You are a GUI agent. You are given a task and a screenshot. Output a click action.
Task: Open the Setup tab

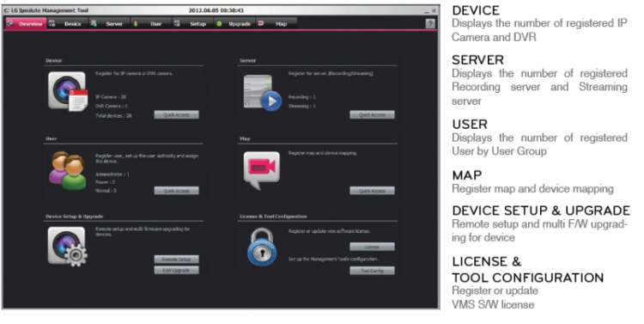pyautogui.click(x=193, y=24)
